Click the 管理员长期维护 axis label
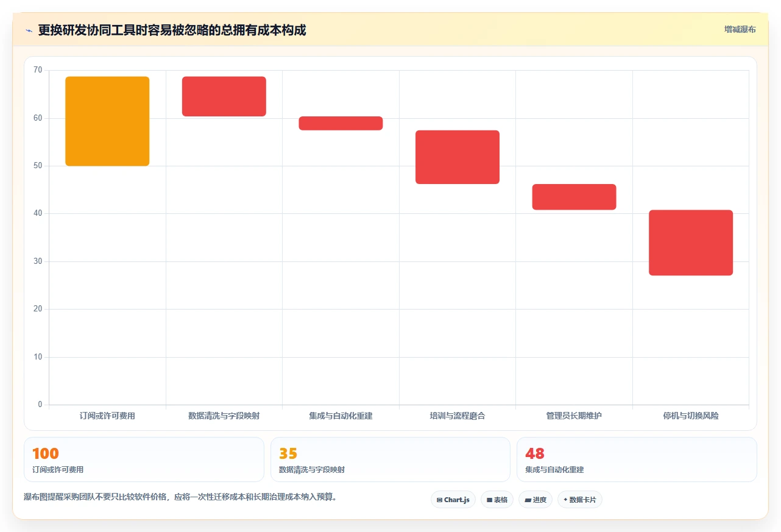781x532 pixels. point(574,416)
